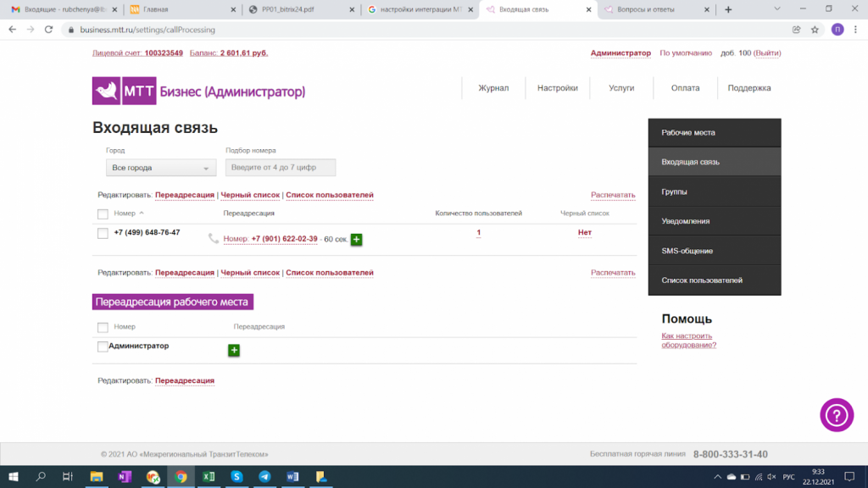This screenshot has height=488, width=868.
Task: Open the Настройки top menu
Action: [x=557, y=88]
